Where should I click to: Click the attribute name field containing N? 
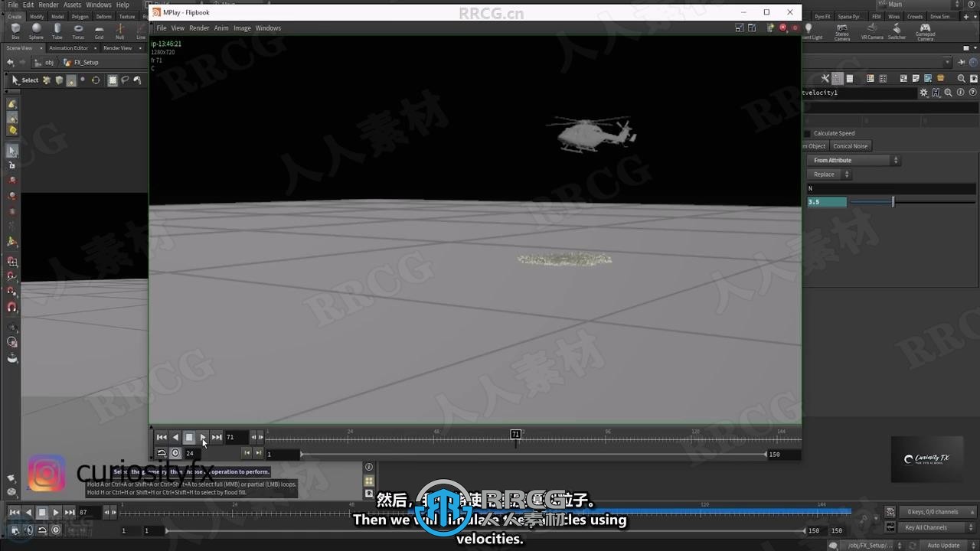tap(891, 188)
